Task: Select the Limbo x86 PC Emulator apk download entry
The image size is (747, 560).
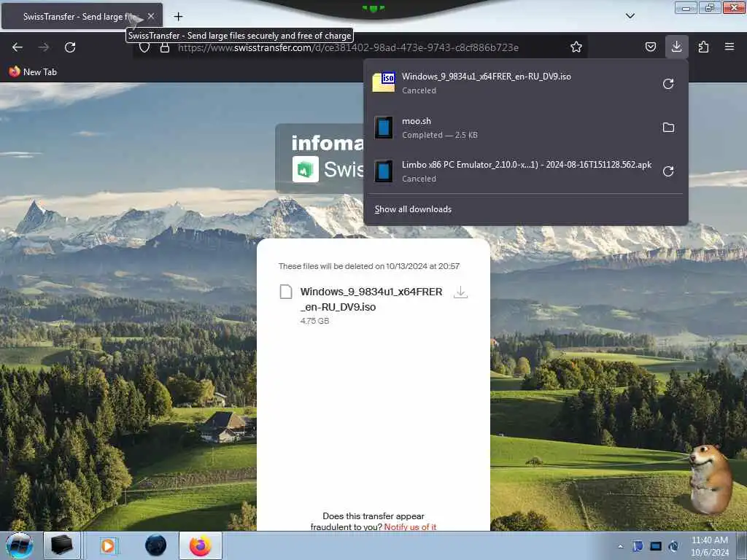Action: coord(511,171)
